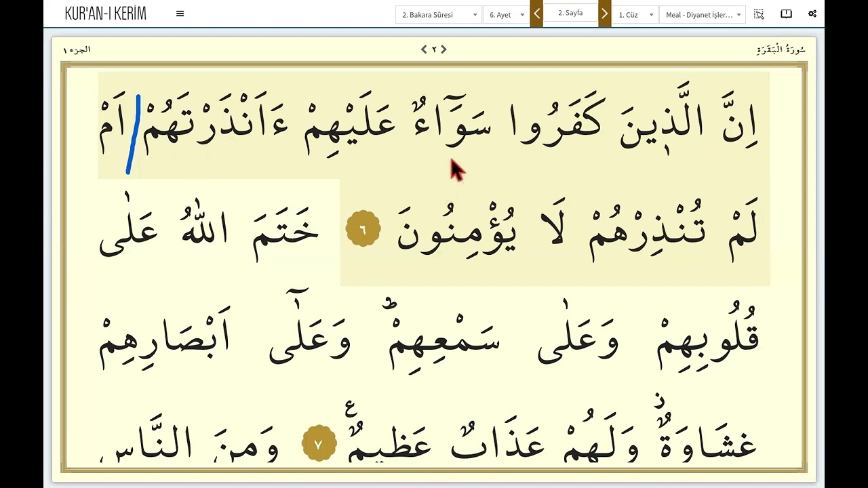Open the hamburger menu beside the logo

pyautogui.click(x=180, y=14)
